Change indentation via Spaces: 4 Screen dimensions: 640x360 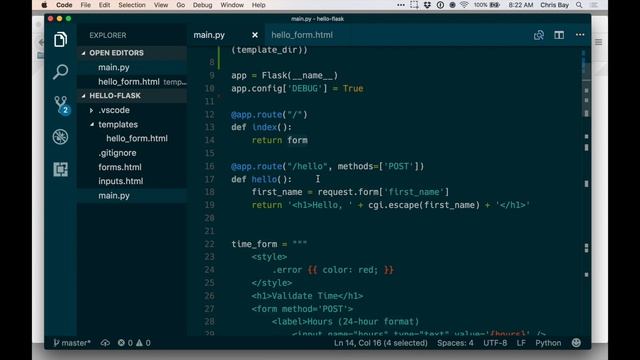[x=455, y=343]
